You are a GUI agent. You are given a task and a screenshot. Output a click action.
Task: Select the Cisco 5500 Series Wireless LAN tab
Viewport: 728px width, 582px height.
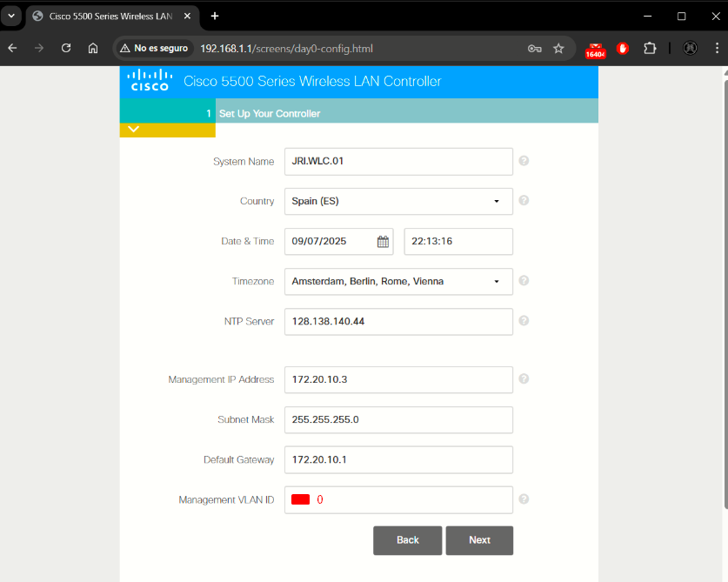pos(111,17)
